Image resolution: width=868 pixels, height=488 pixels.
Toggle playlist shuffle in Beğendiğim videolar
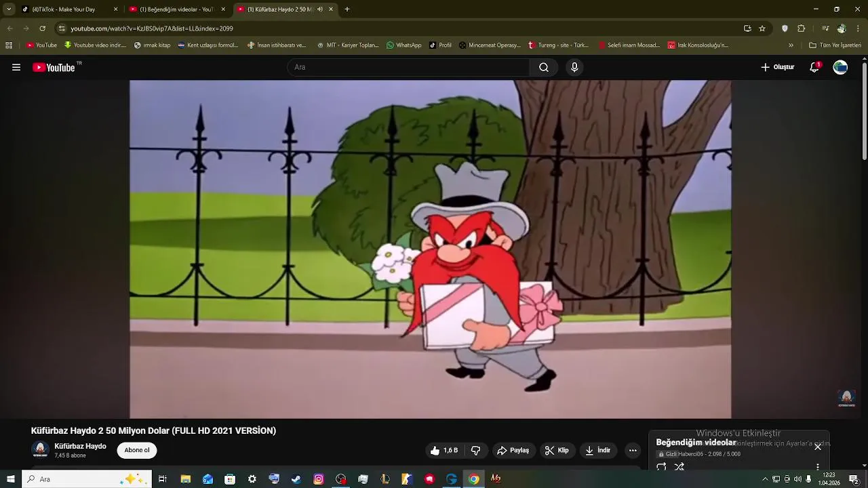(679, 467)
